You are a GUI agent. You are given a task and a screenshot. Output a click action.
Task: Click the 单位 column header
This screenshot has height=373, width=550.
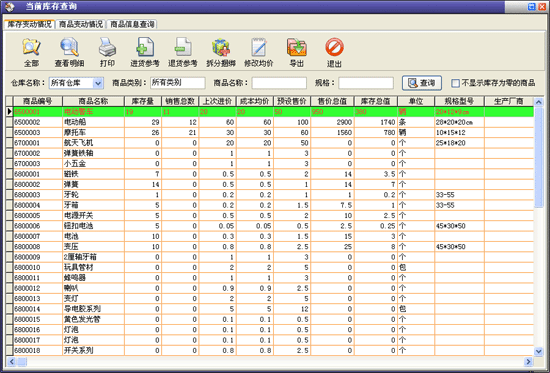pyautogui.click(x=416, y=101)
